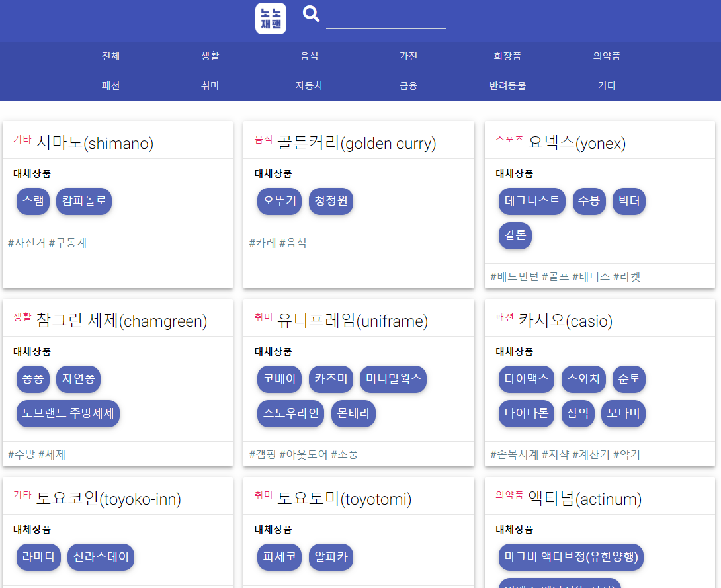Click the 스노우라인 alternative chip
Screen dimensions: 721x588
[291, 413]
